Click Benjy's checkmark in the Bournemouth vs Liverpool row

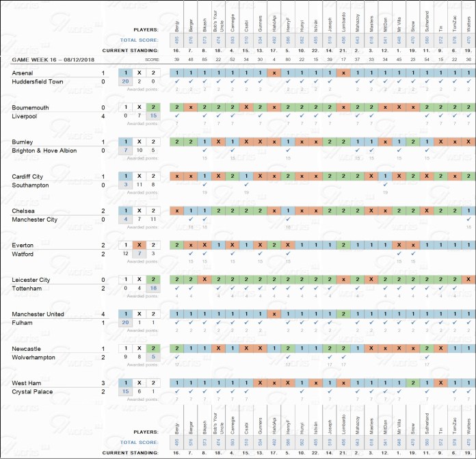pos(176,116)
